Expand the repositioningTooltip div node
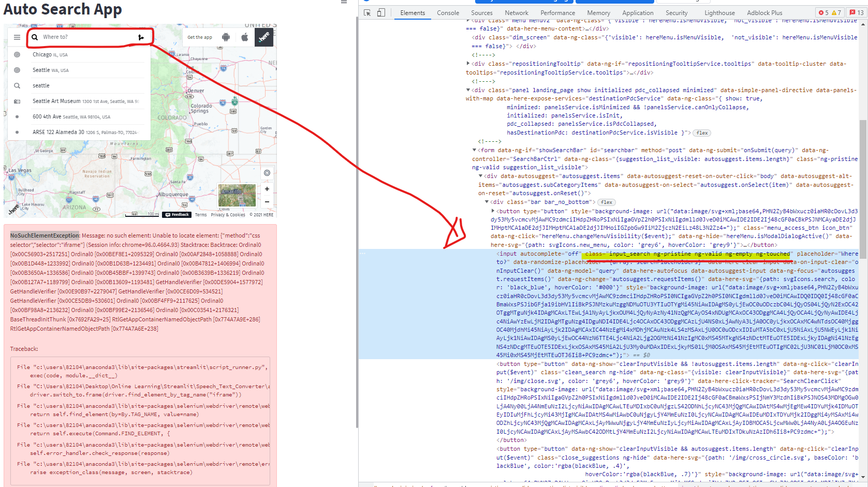Screen dimensions: 868x487 pyautogui.click(x=468, y=64)
